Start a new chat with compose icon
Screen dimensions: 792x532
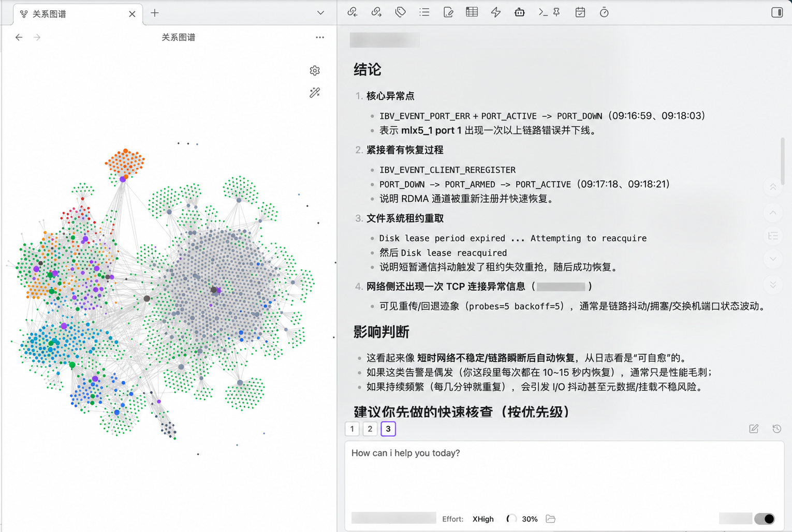click(754, 428)
